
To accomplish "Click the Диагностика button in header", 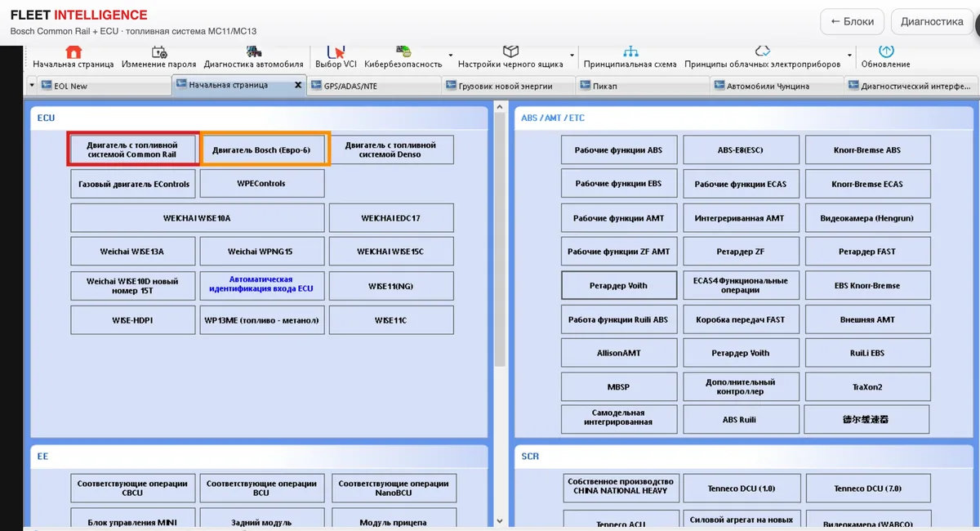I will point(932,22).
